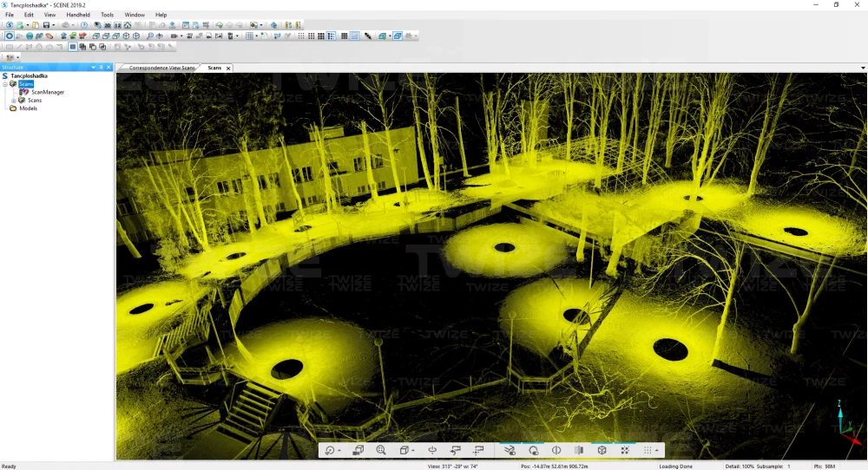Click the Save icon in the top toolbar

coord(45,25)
